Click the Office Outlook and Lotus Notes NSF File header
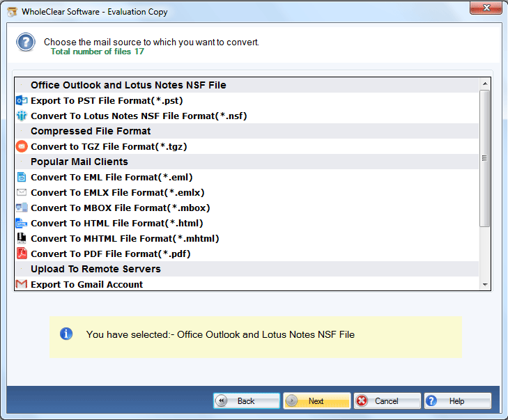 click(247, 85)
